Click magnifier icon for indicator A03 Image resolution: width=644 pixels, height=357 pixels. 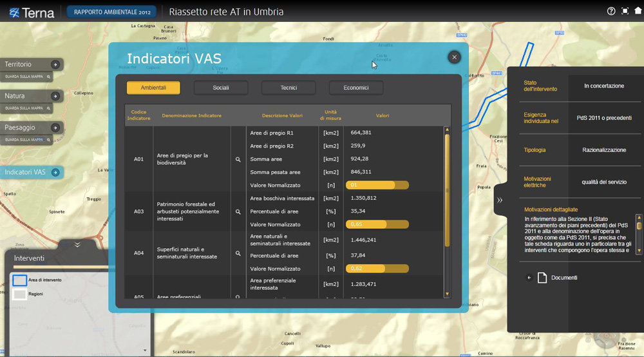238,211
